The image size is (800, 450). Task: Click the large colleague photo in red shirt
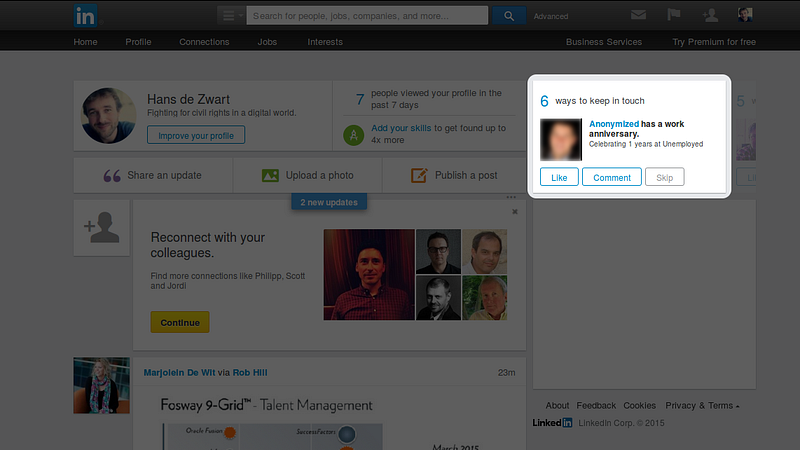pos(369,274)
